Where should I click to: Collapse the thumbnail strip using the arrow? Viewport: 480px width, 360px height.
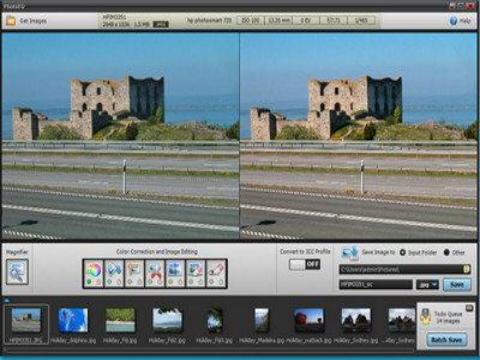coord(6,300)
